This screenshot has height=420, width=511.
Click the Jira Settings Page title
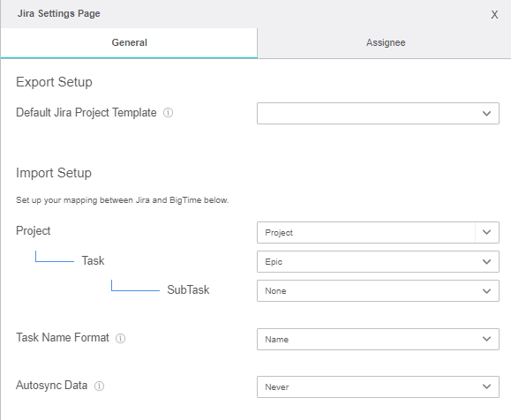click(x=58, y=14)
